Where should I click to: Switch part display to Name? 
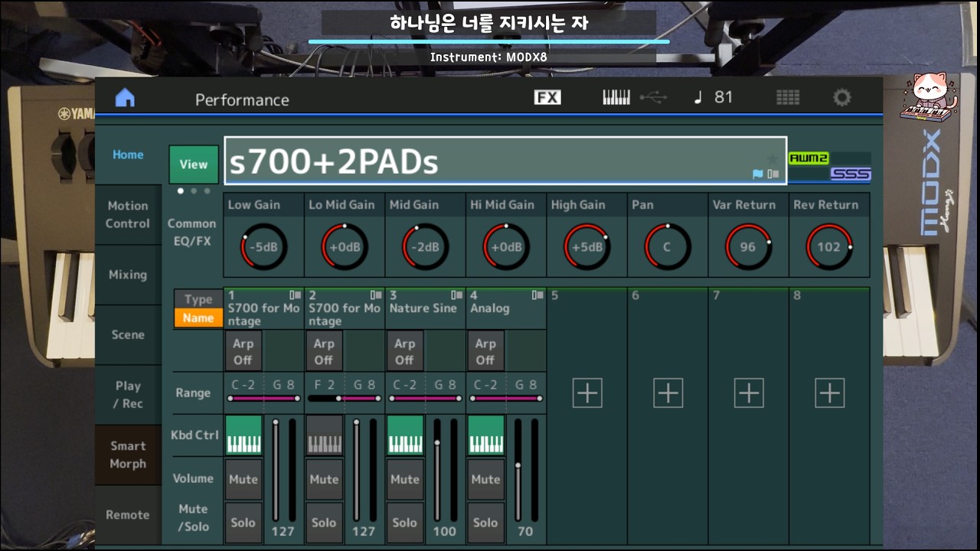pyautogui.click(x=198, y=318)
